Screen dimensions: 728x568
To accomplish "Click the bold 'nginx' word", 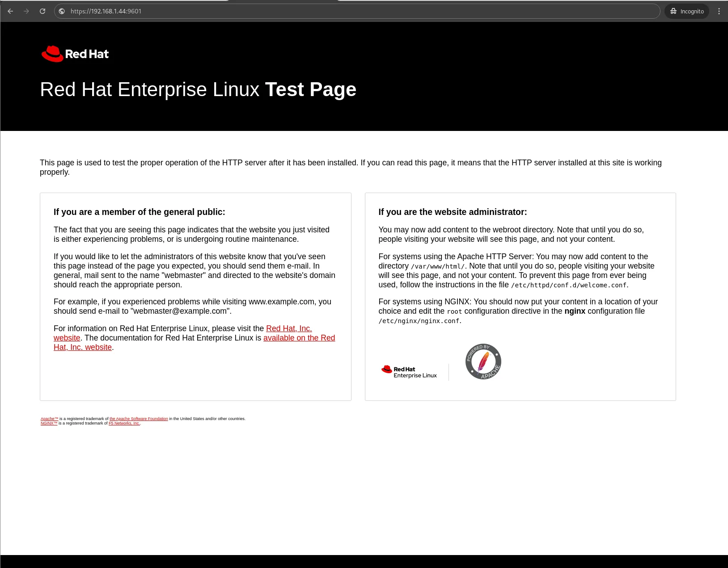I will (575, 311).
